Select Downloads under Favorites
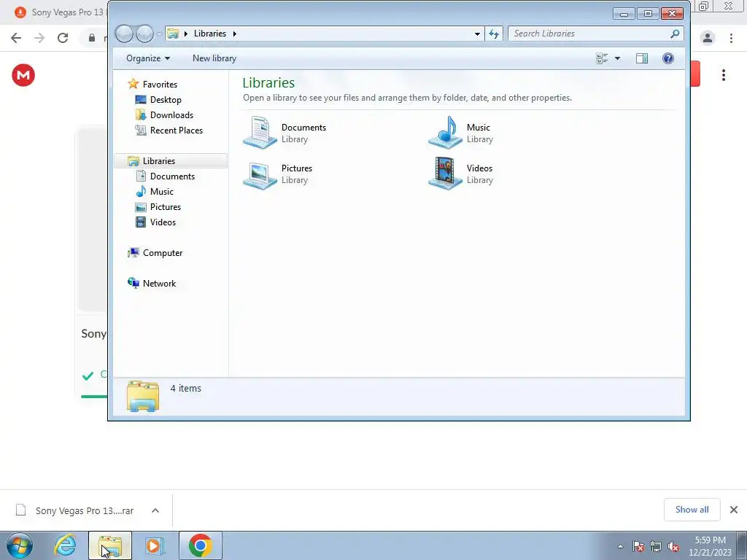 [x=171, y=114]
